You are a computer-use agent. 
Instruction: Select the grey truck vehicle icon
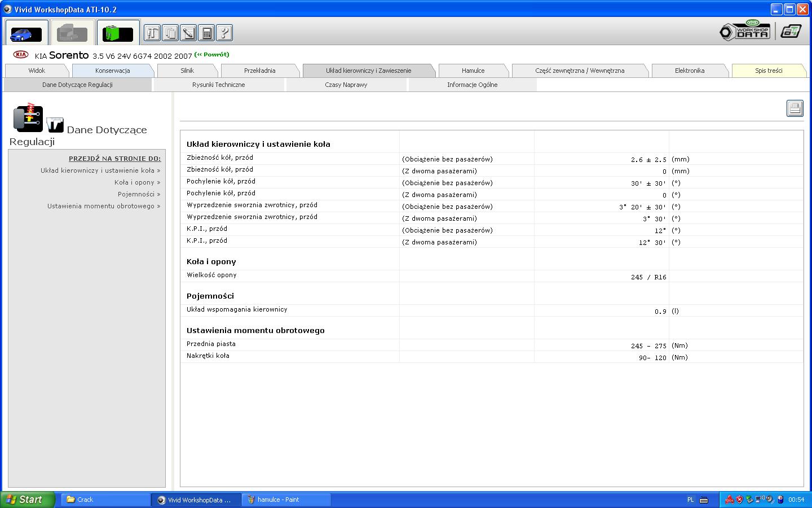[72, 33]
